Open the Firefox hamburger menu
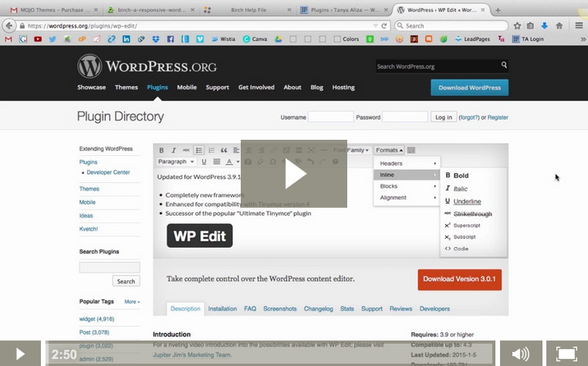 tap(579, 26)
